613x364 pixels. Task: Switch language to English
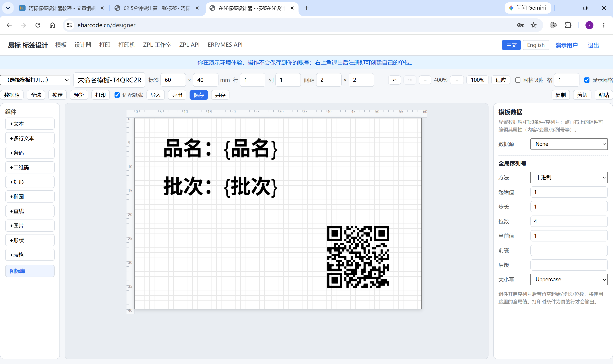pyautogui.click(x=536, y=45)
